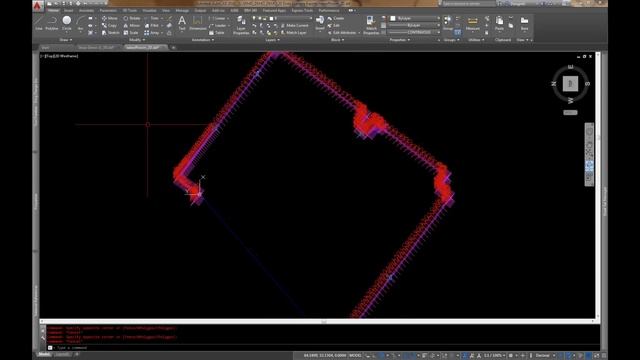This screenshot has width=640, height=360.
Task: Expand the Properties panel
Action: click(400, 40)
